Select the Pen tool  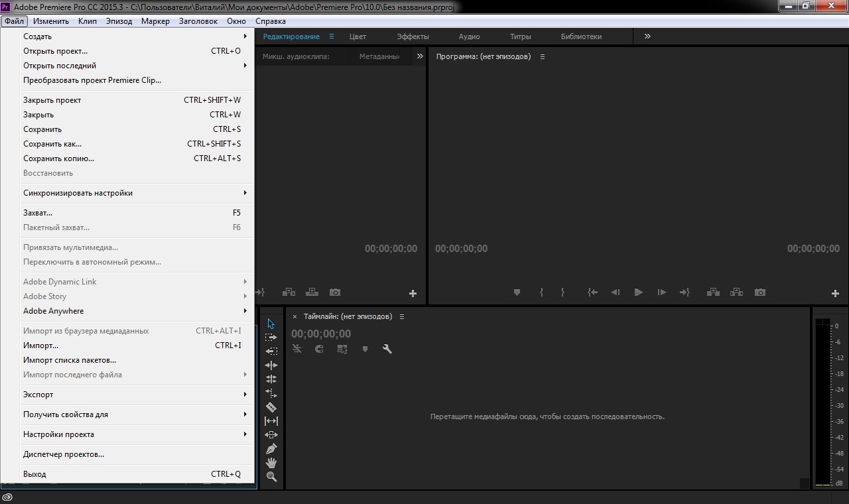(x=271, y=449)
